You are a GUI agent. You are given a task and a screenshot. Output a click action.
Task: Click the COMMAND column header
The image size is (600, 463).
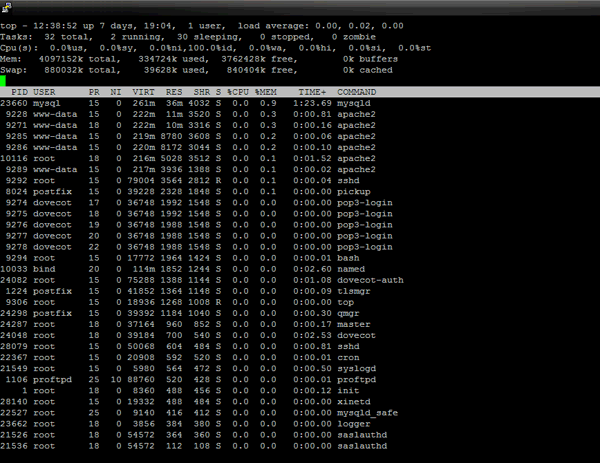356,92
